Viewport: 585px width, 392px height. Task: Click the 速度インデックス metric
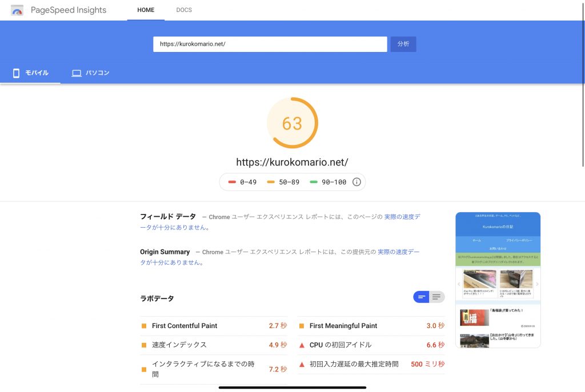click(x=214, y=345)
